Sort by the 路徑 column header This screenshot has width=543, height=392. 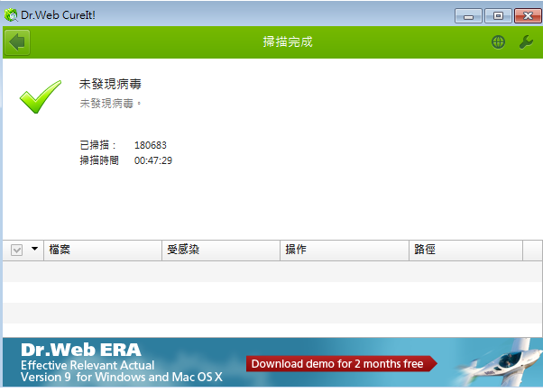pos(466,250)
